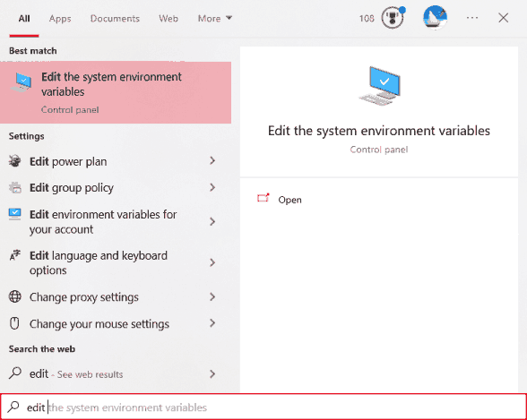This screenshot has height=420, width=527.
Task: Expand the edit web results arrow
Action: (x=212, y=374)
